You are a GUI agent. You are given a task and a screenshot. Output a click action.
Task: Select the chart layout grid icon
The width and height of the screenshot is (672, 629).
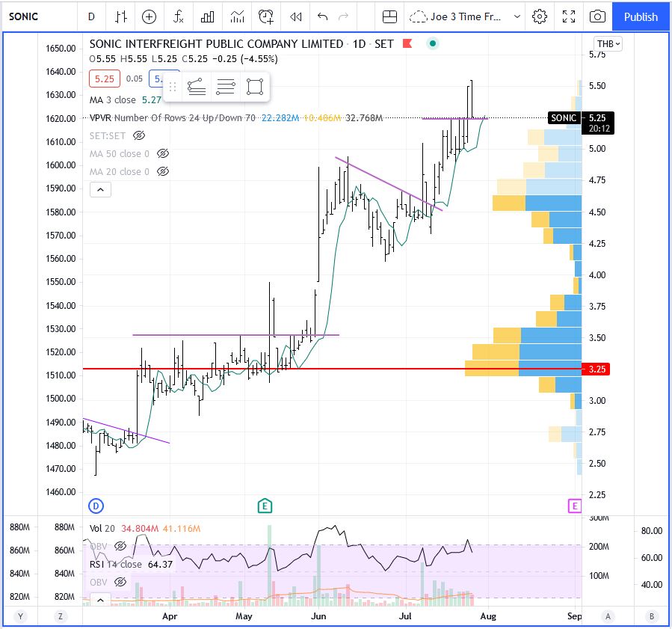point(389,16)
